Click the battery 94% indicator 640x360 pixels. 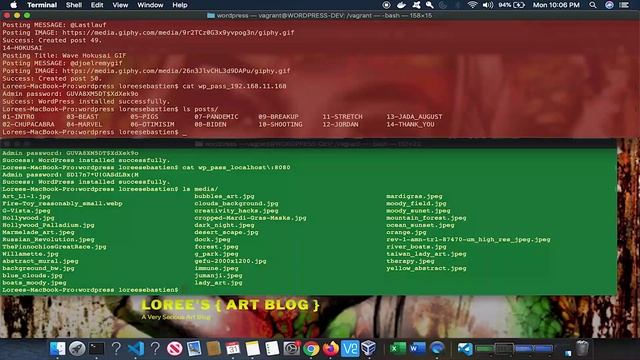(511, 5)
